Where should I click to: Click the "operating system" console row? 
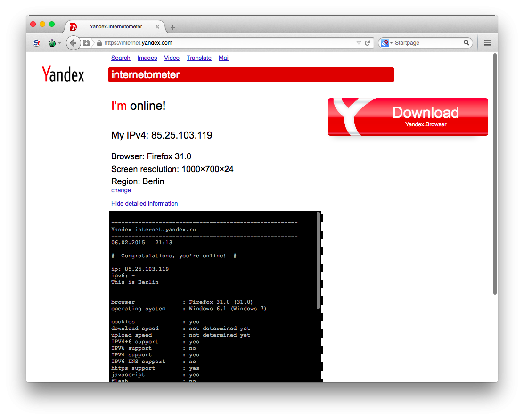tap(189, 309)
